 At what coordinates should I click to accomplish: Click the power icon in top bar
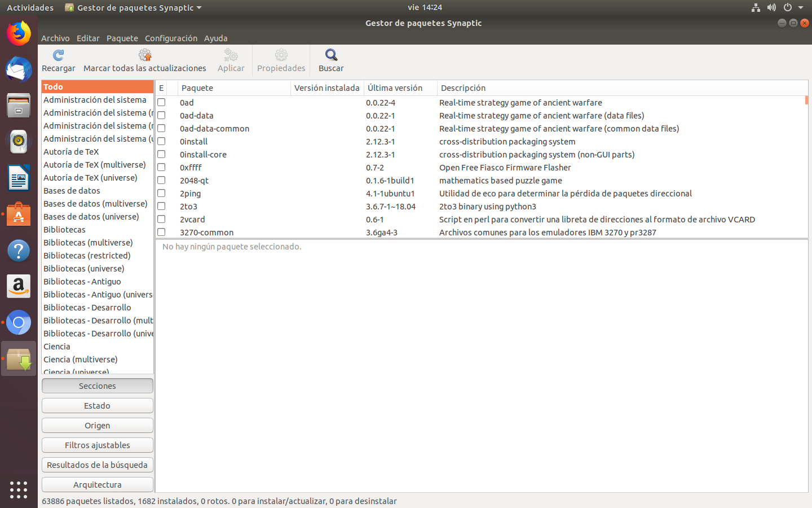tap(788, 7)
